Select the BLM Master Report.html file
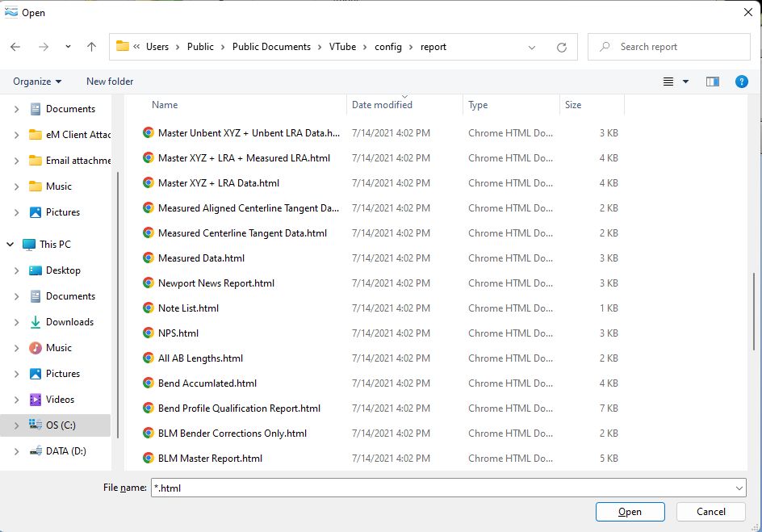The width and height of the screenshot is (762, 532). coord(210,459)
